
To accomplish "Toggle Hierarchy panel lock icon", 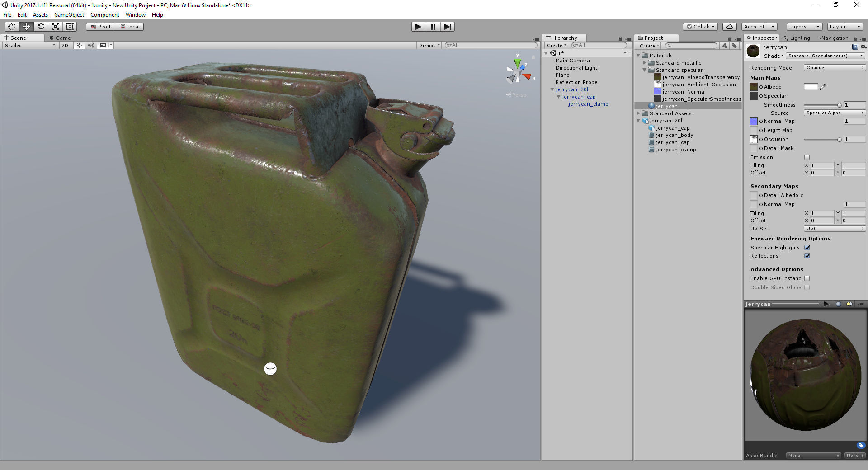I will (x=620, y=39).
